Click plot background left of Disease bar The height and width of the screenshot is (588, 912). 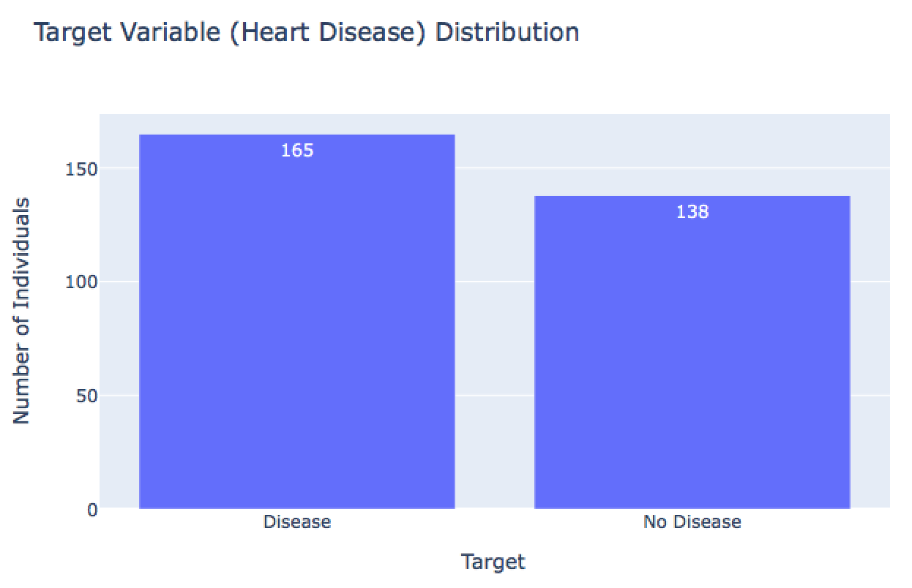point(119,329)
